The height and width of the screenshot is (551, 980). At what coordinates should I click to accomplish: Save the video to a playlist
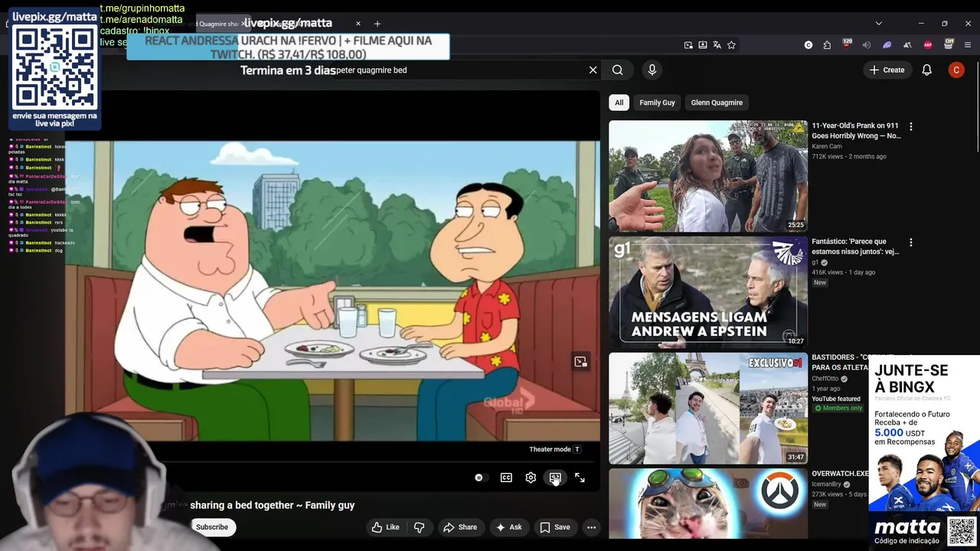pos(555,527)
